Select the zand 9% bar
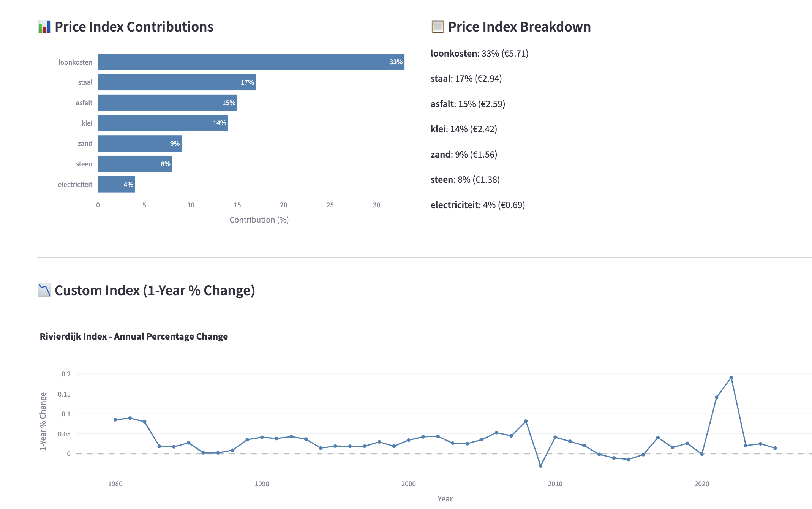Screen dimensions: 812x509 point(139,144)
